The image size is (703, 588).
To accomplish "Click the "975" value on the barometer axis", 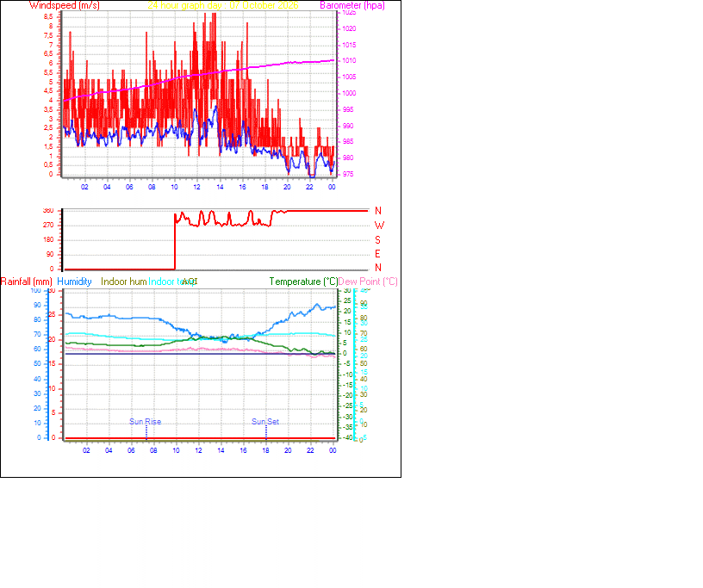I will 348,175.
